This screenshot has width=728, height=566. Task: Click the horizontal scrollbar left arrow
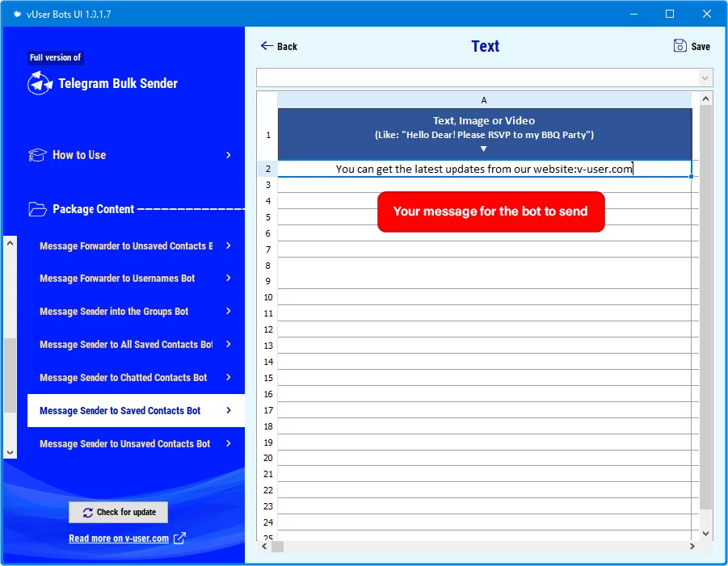(264, 546)
